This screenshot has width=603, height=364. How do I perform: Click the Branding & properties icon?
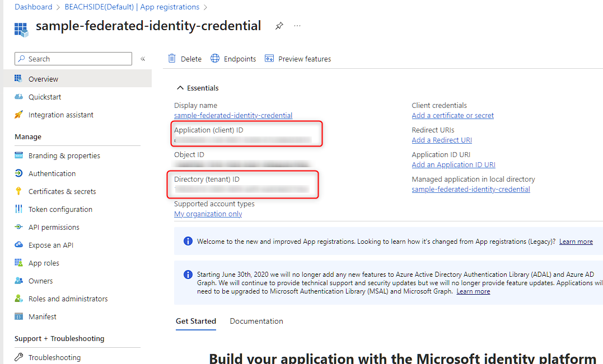point(18,155)
